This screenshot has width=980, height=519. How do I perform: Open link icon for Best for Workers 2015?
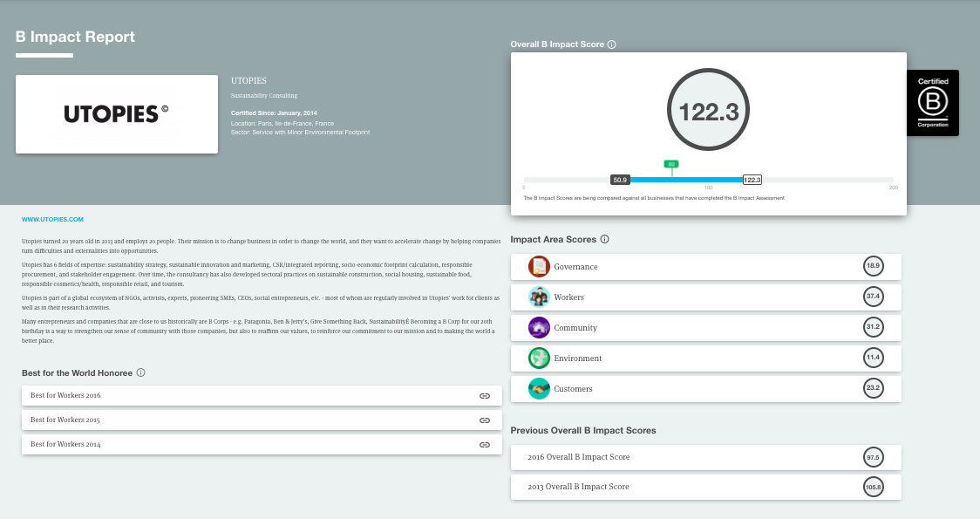[x=485, y=420]
